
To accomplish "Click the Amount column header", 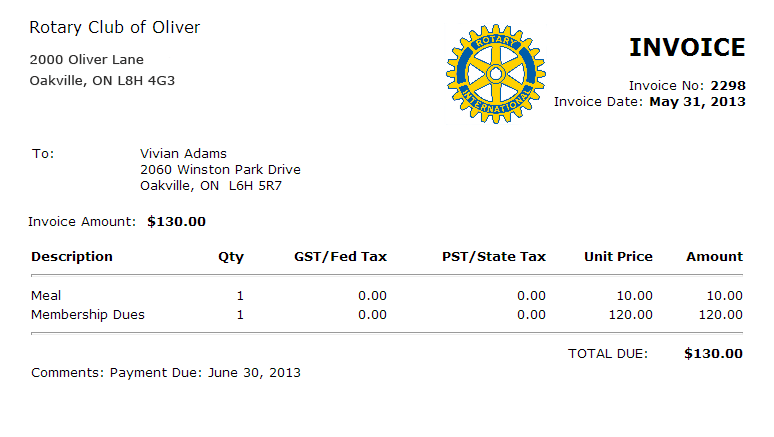I will [714, 257].
